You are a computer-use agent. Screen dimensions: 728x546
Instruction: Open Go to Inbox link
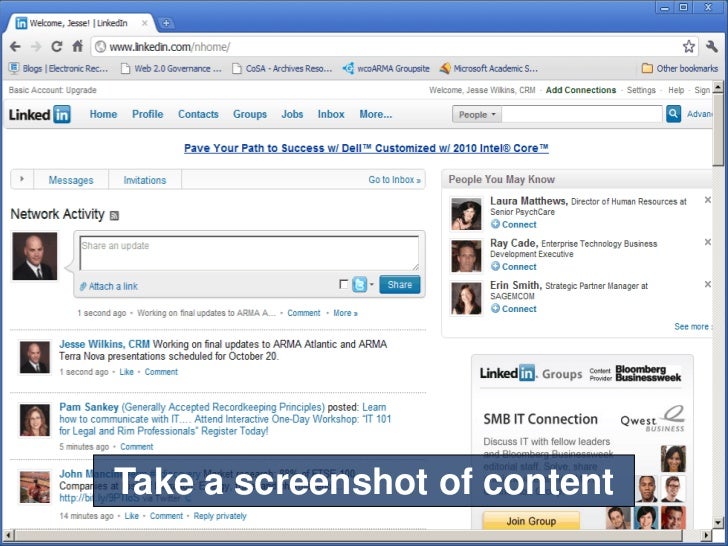click(395, 180)
